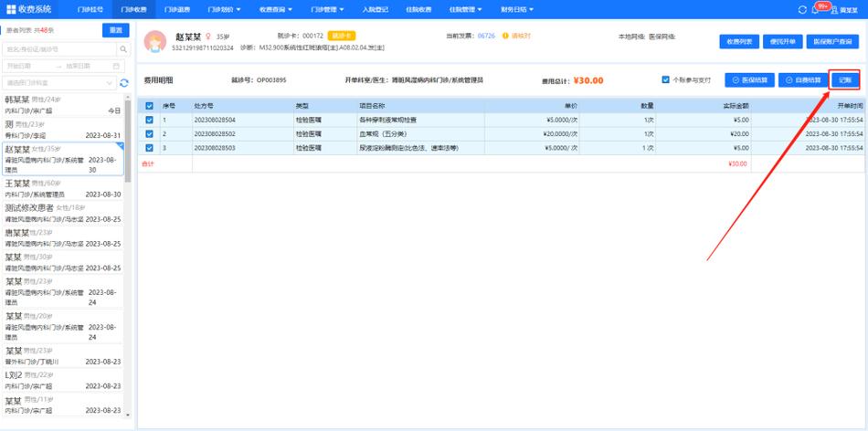Click the orange warning icon near 请核对
Viewport: 868px width, 431px height.
tap(505, 36)
